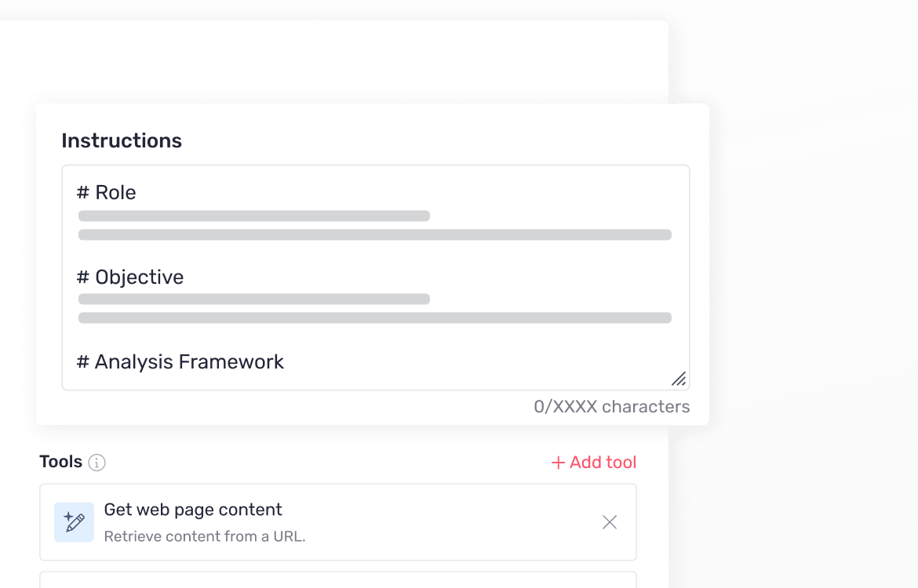Click the 0/XXXX characters counter
Viewport: 918px width, 588px height.
611,407
